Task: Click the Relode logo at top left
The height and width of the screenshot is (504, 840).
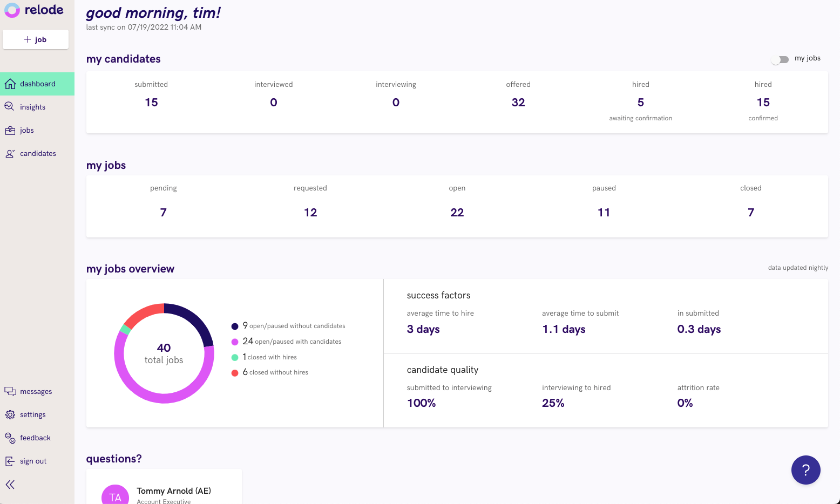Action: point(33,10)
